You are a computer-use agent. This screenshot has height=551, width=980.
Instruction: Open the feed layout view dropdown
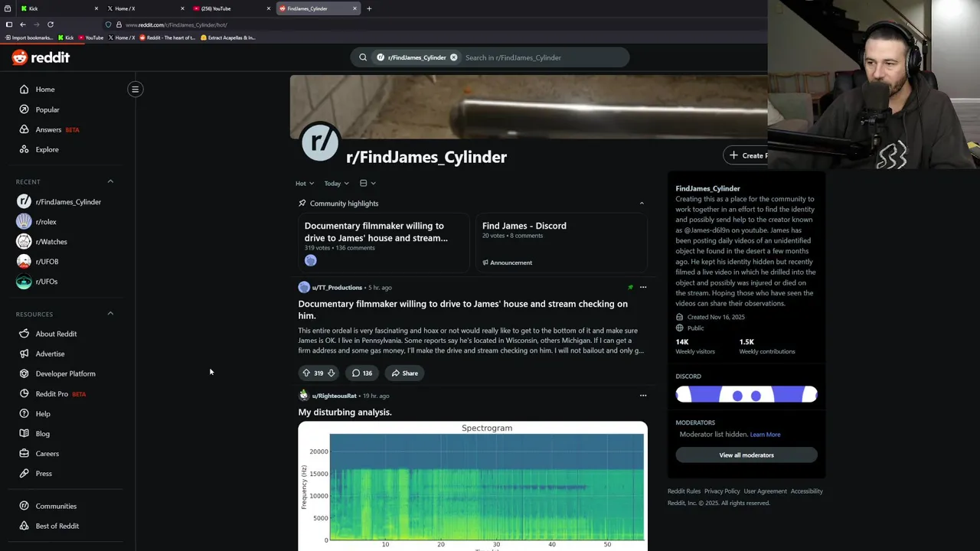tap(367, 184)
